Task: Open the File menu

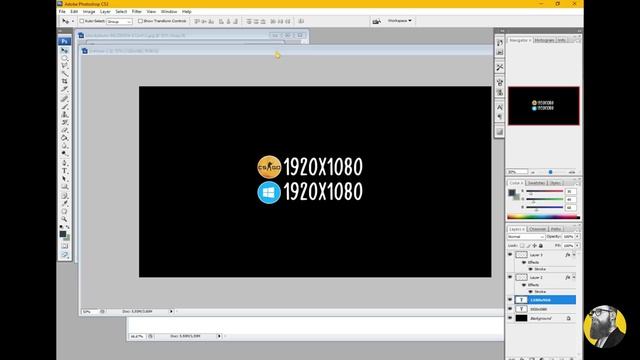Action: (62, 11)
